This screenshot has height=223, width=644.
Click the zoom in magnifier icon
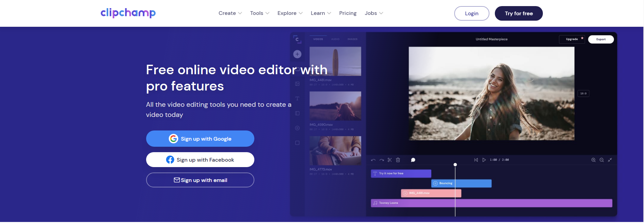coord(593,160)
